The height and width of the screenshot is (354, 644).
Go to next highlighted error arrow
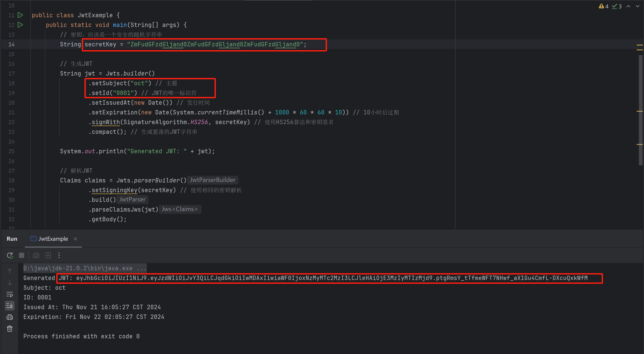[x=638, y=6]
